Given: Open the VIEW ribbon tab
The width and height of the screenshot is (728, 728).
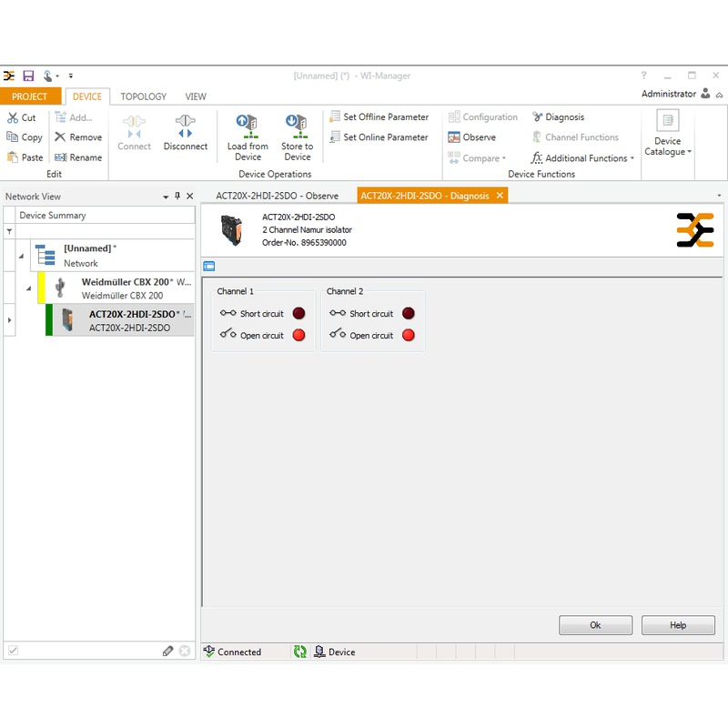Looking at the screenshot, I should pyautogui.click(x=196, y=96).
